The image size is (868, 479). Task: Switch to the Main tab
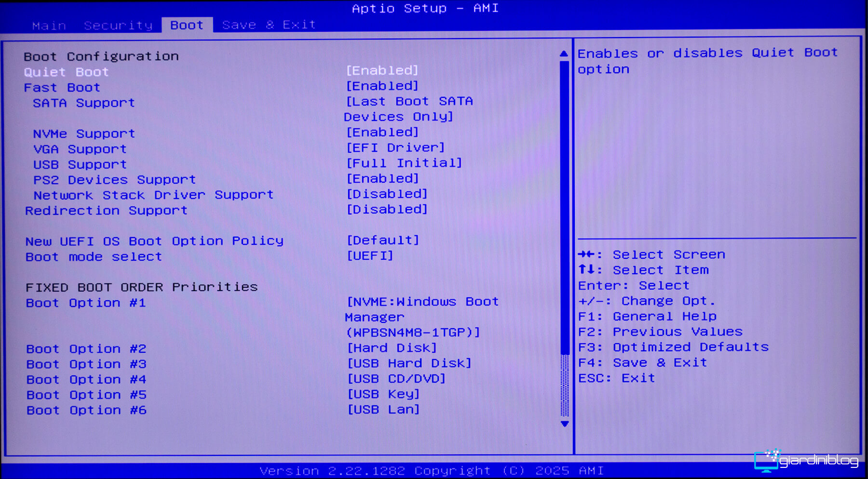coord(49,26)
